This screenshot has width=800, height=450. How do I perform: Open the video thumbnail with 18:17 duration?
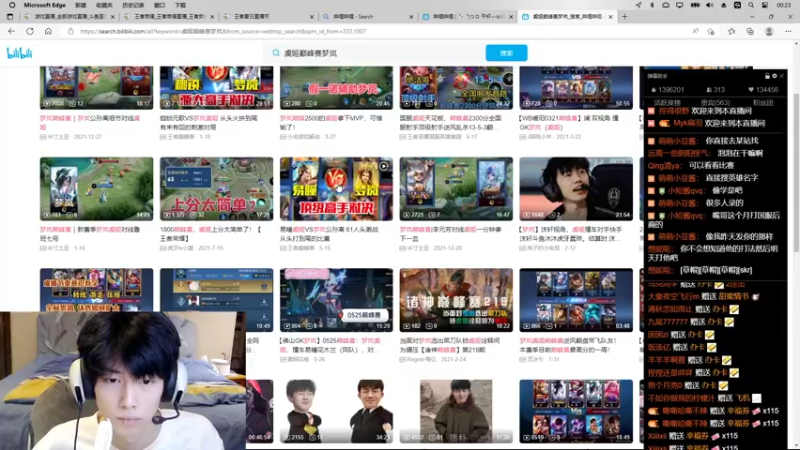pyautogui.click(x=96, y=87)
